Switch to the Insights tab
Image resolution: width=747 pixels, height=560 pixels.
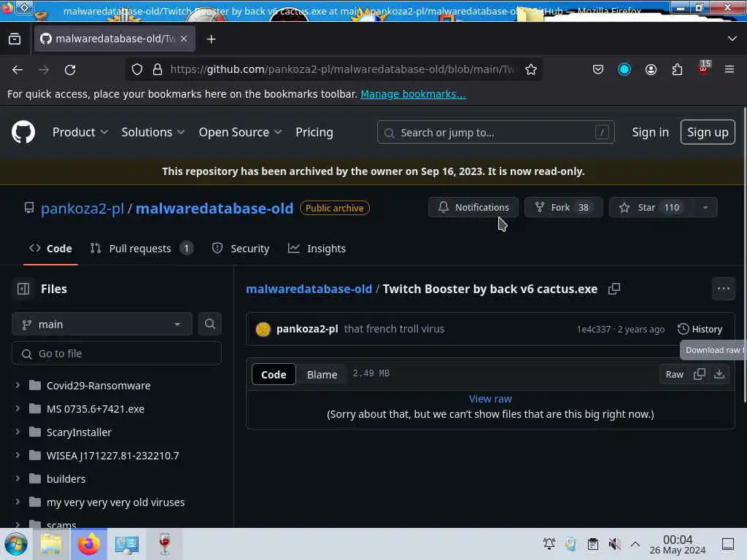click(x=317, y=249)
